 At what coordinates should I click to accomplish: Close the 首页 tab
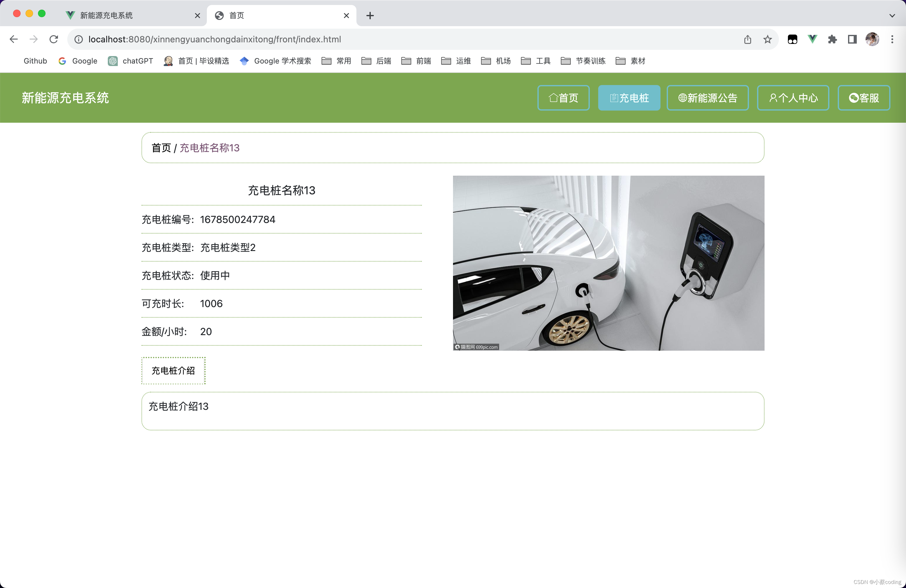tap(346, 16)
